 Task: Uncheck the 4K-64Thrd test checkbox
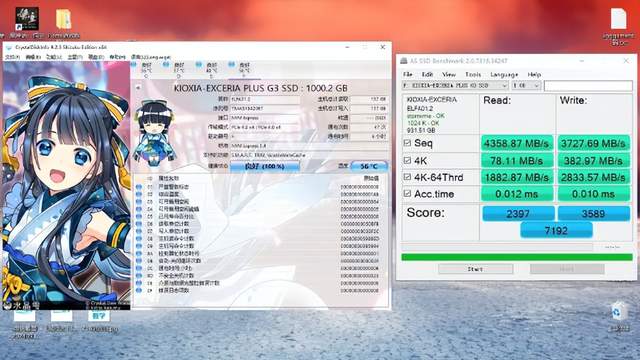[407, 177]
